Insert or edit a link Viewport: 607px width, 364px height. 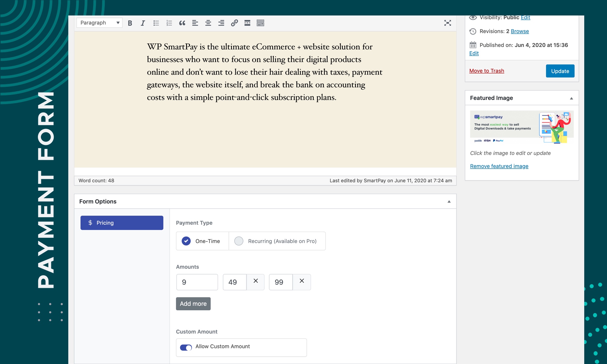tap(234, 23)
